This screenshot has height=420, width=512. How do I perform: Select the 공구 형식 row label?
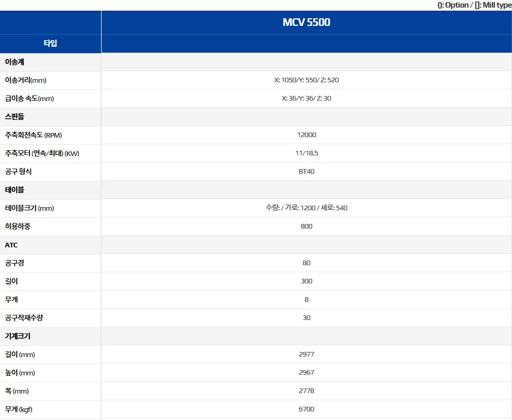[x=18, y=172]
